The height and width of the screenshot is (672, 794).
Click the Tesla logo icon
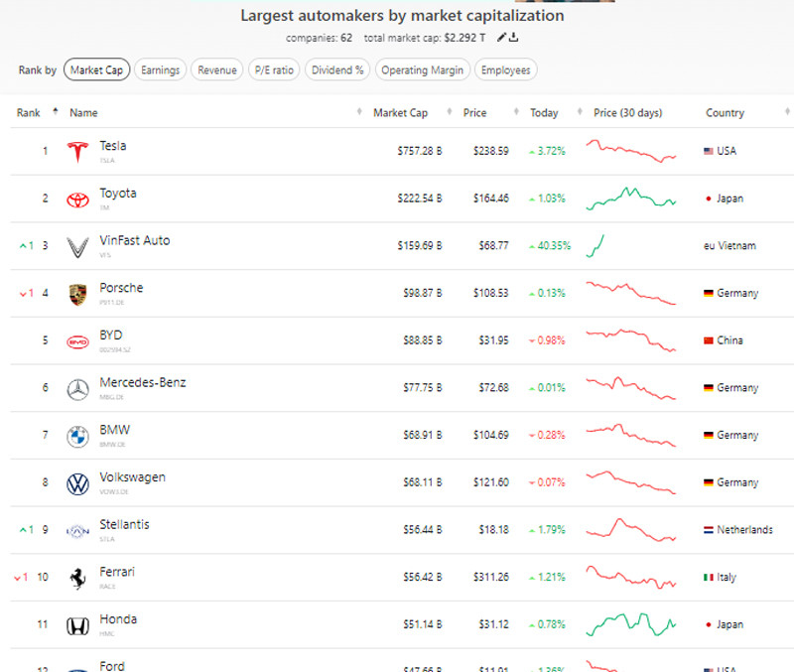point(77,151)
